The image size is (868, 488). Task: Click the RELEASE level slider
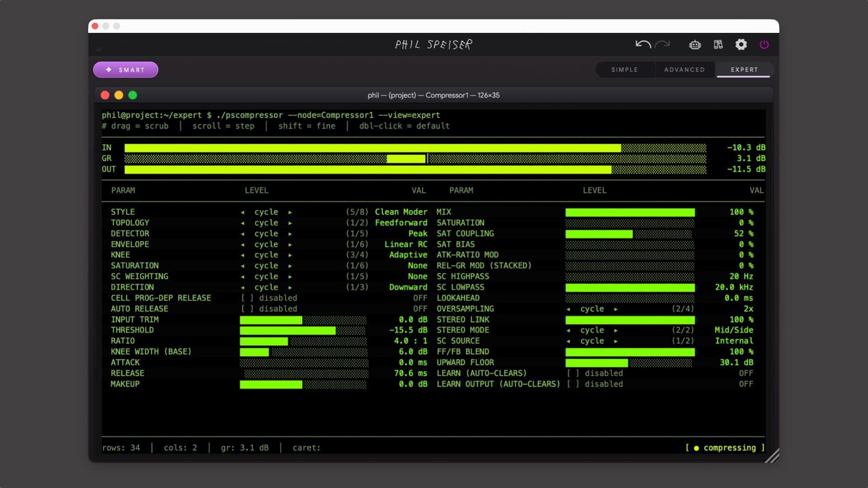303,374
